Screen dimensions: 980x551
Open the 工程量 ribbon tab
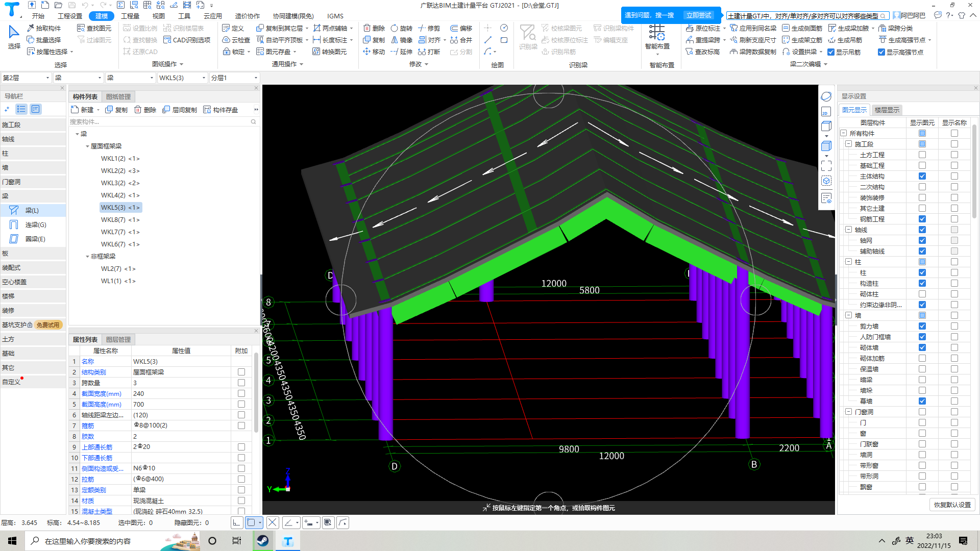coord(130,16)
